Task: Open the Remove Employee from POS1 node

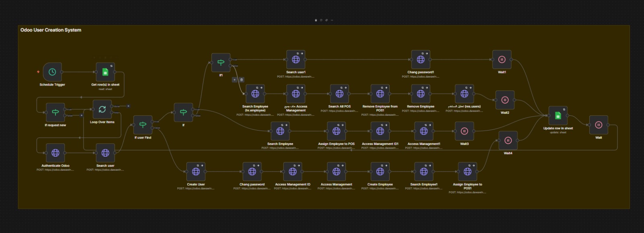Action: point(380,94)
